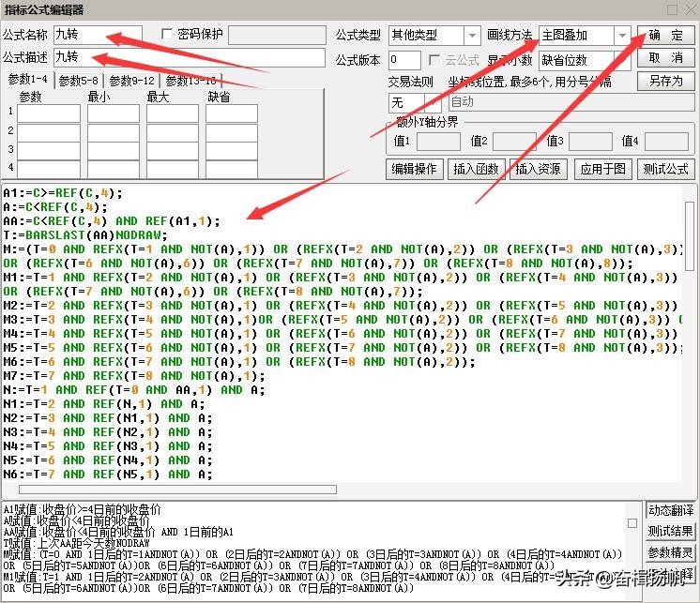Click the 公式版本 version field
Viewport: 700px width, 603px height.
click(404, 60)
